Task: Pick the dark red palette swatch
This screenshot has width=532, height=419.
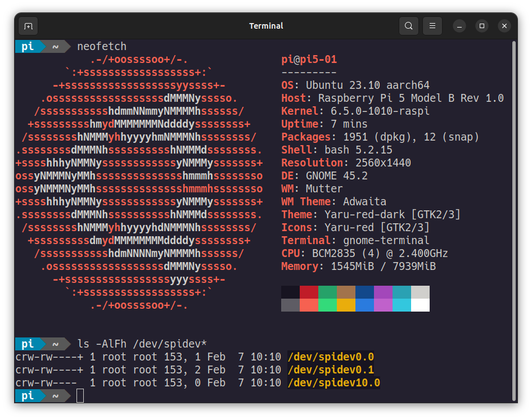Action: 309,292
